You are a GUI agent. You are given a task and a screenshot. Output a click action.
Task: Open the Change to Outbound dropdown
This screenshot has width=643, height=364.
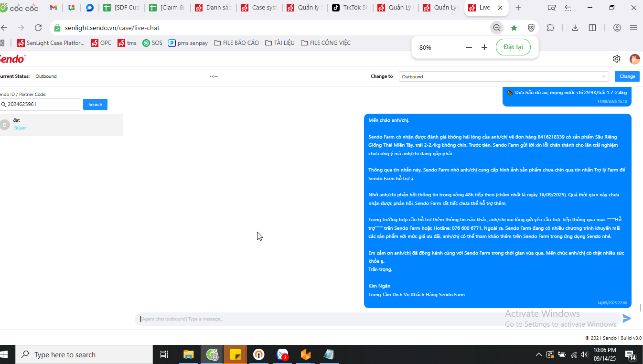click(504, 76)
